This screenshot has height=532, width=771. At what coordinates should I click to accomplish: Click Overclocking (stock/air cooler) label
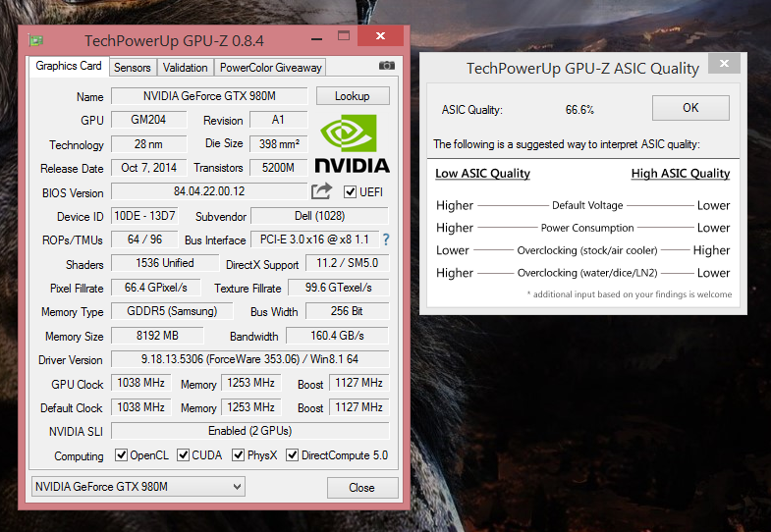(x=587, y=250)
